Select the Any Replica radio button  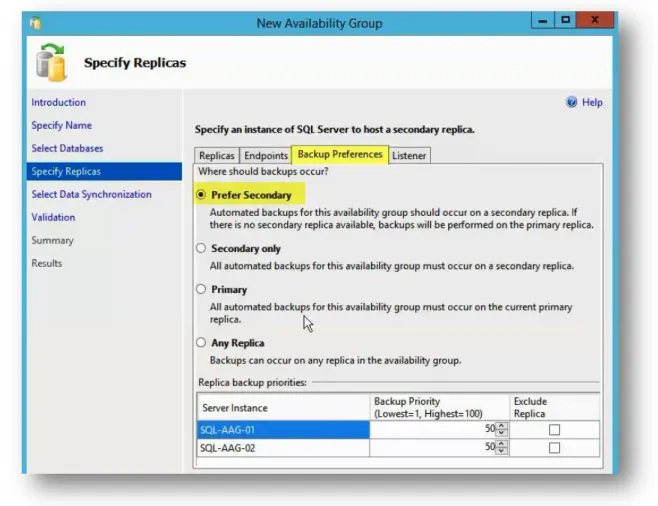click(201, 343)
